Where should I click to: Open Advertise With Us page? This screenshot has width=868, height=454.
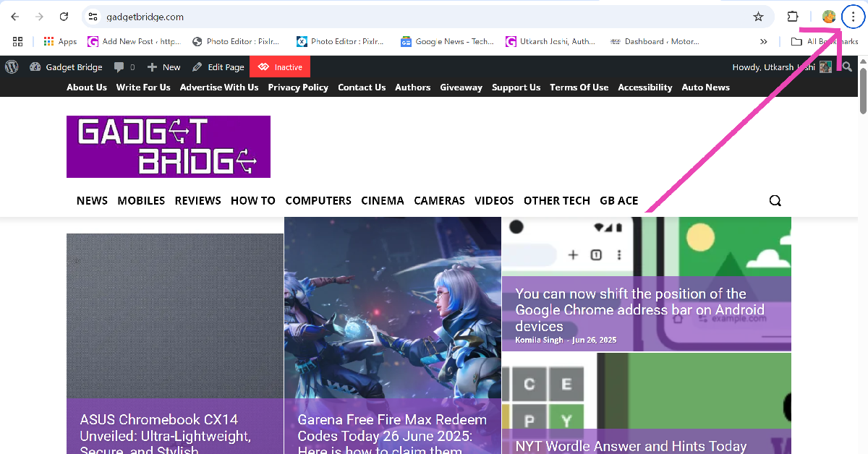(x=219, y=87)
